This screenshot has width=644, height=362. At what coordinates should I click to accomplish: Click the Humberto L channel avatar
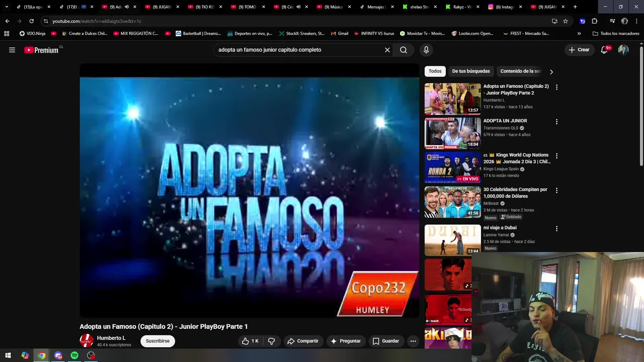87,341
